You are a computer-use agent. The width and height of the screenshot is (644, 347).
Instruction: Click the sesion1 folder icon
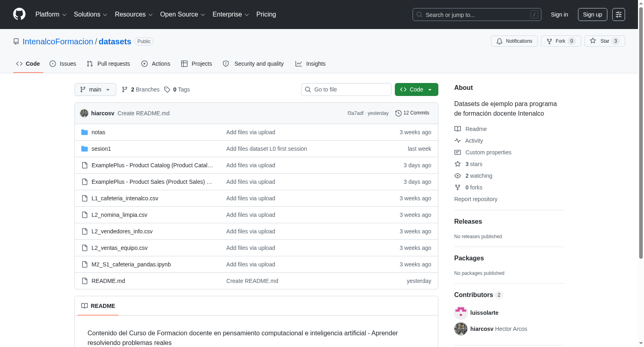[x=85, y=149]
